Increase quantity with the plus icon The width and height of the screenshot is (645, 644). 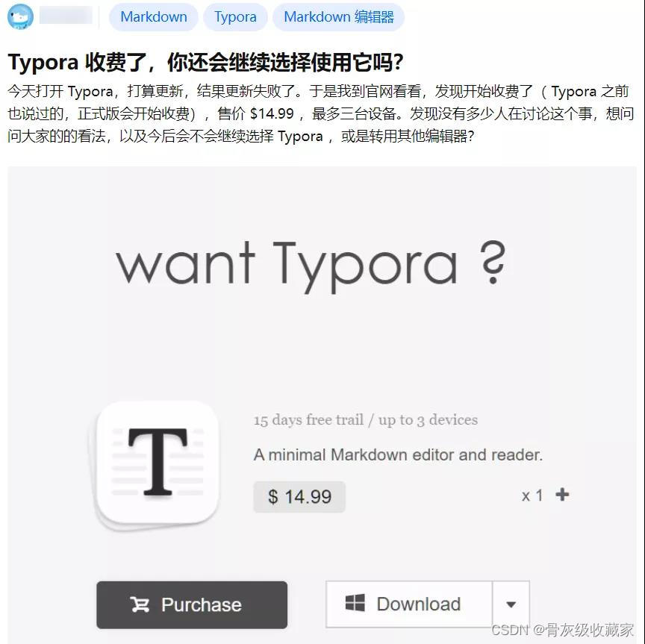pos(562,494)
